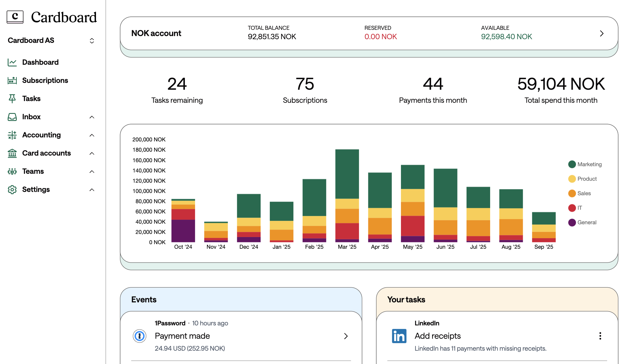The width and height of the screenshot is (627, 364).
Task: Click the Teams people icon
Action: pos(12,171)
